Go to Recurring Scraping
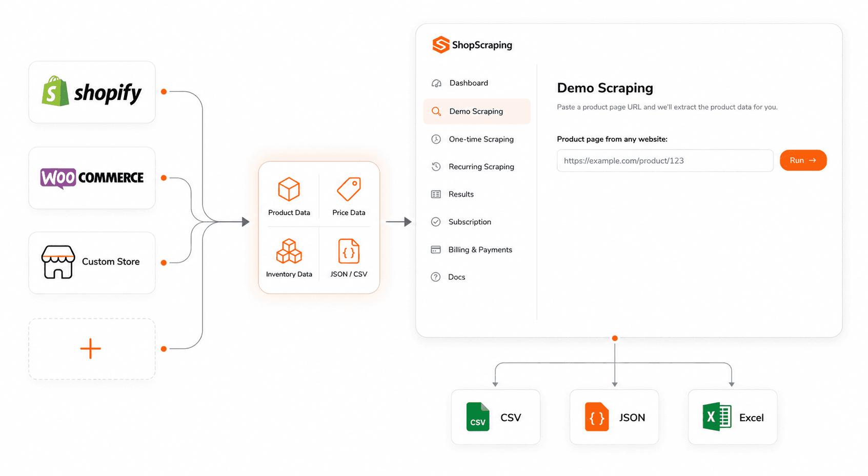 [477, 167]
